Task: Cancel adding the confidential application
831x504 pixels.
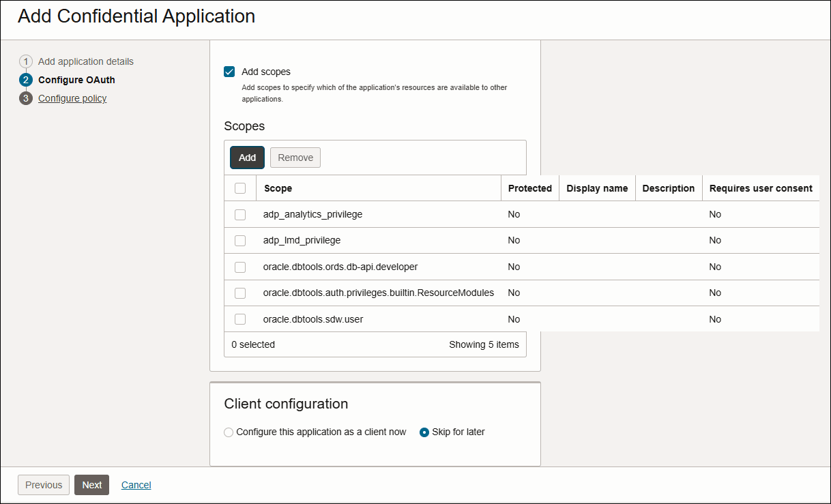Action: pos(136,485)
